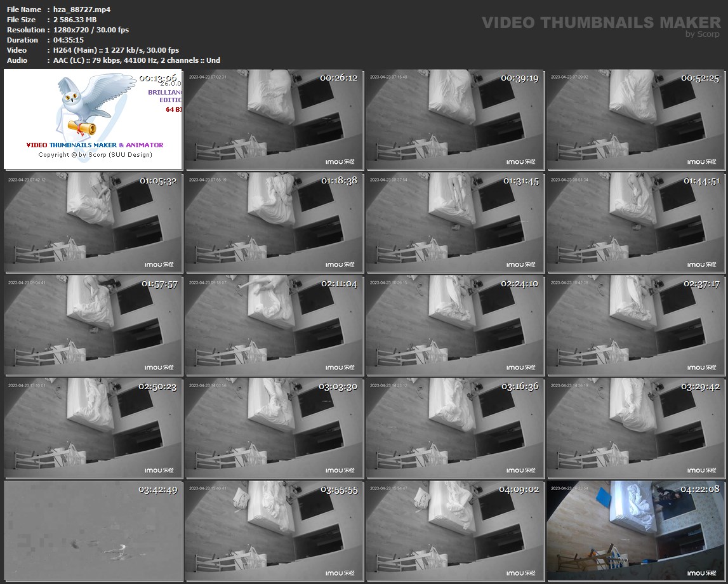Viewport: 728px width, 584px height.
Task: Open the gray noisy frame at 03:42:49
Action: point(93,531)
